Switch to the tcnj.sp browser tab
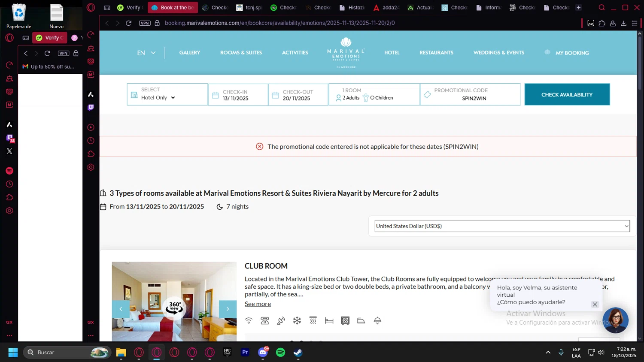Screen dimensions: 644x362 pos(249,7)
